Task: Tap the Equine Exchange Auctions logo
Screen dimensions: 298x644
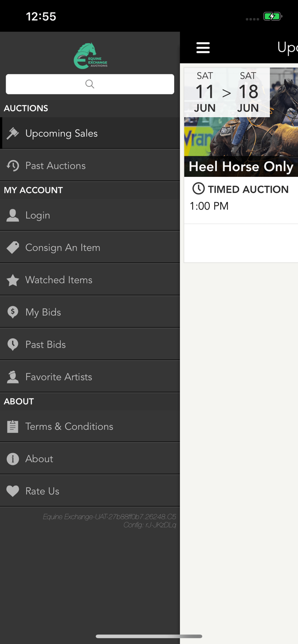Action: tap(89, 55)
